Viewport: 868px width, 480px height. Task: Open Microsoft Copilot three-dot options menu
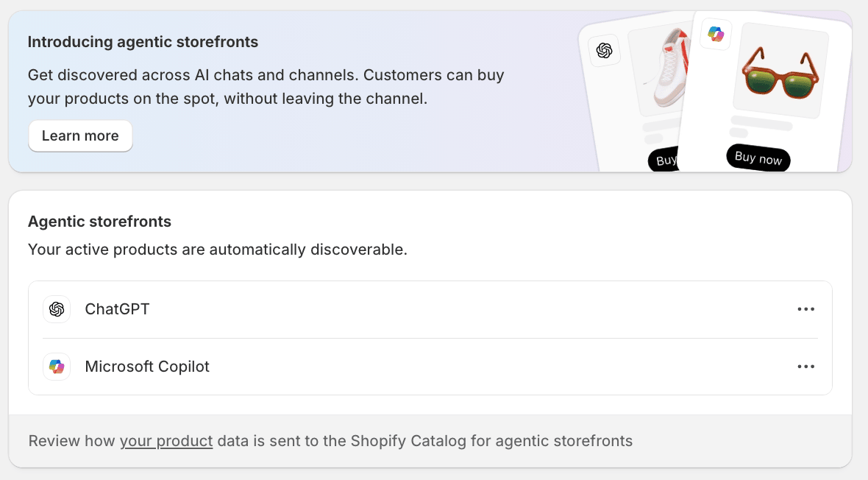click(805, 367)
